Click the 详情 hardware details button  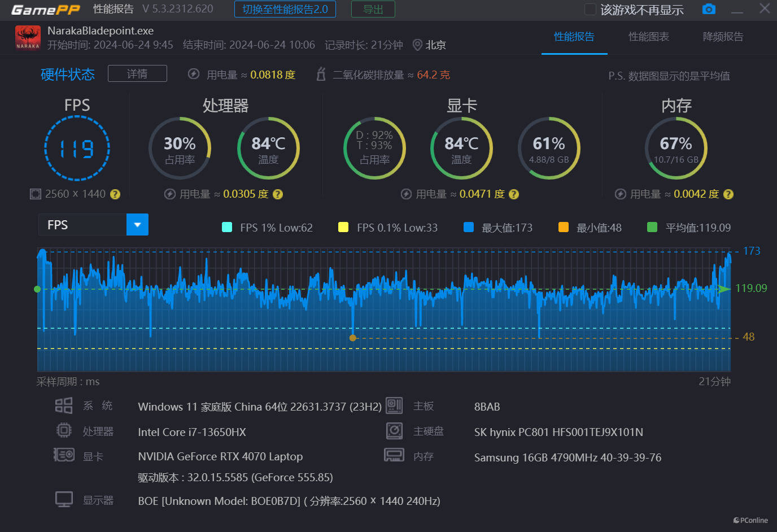pyautogui.click(x=137, y=74)
